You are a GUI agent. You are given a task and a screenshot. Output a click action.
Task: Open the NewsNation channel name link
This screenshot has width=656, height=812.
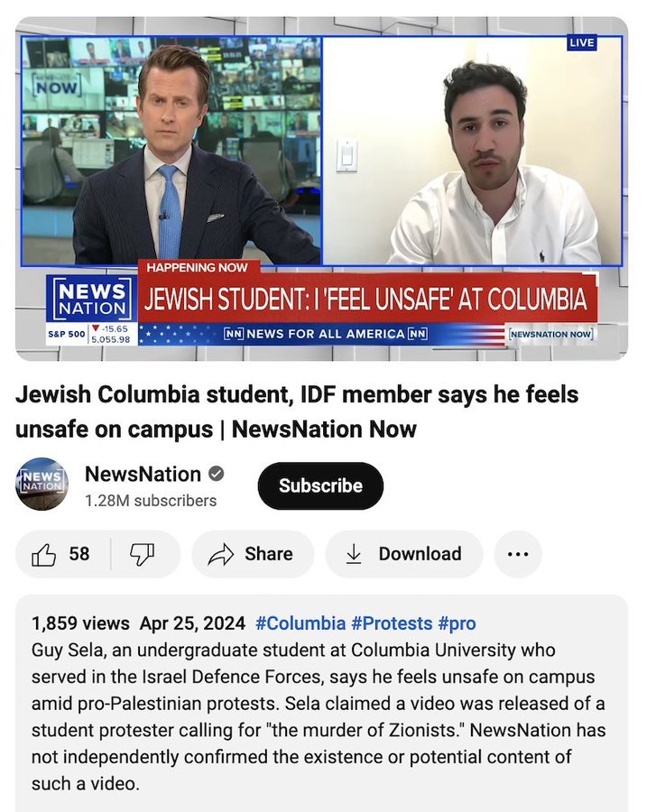coord(143,474)
